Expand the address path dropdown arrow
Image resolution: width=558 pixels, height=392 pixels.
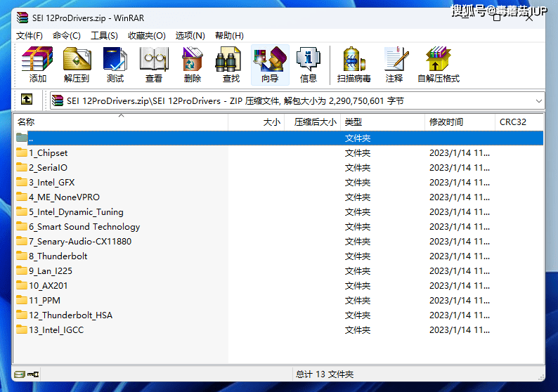point(539,101)
